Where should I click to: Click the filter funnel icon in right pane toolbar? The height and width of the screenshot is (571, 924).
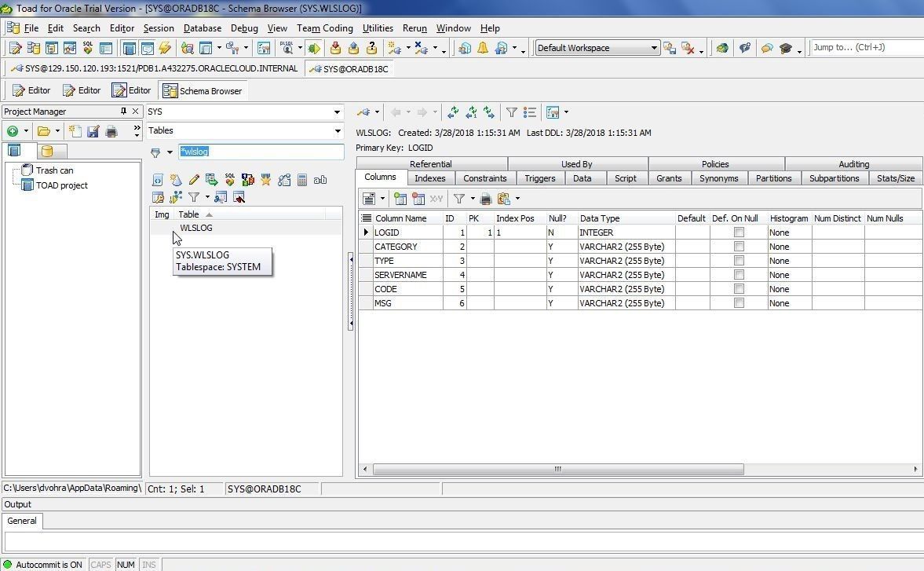pyautogui.click(x=512, y=112)
